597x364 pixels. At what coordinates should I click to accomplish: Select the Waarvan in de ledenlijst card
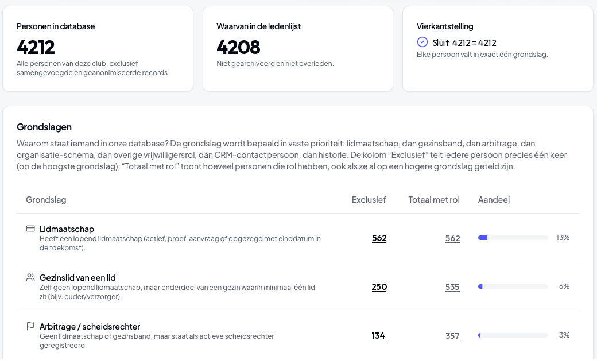[298, 49]
